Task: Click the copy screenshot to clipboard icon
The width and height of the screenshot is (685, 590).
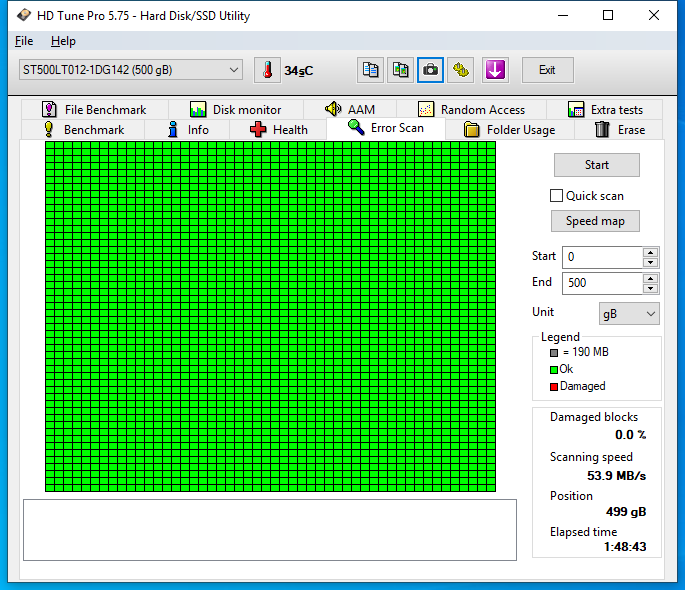Action: pyautogui.click(x=401, y=70)
